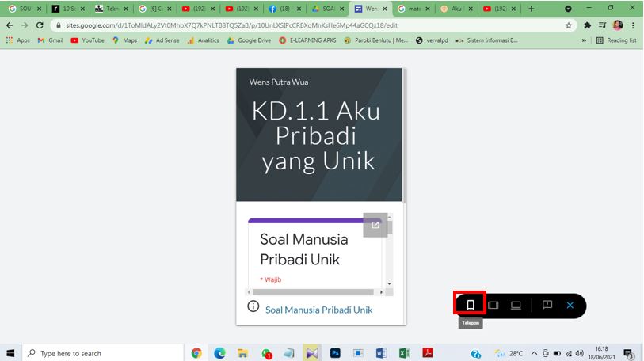Open Chrome extensions puzzle icon
This screenshot has height=361, width=644.
point(587,25)
